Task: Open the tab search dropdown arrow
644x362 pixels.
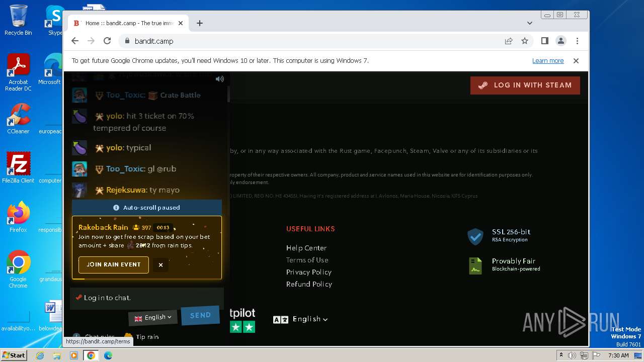Action: click(530, 23)
